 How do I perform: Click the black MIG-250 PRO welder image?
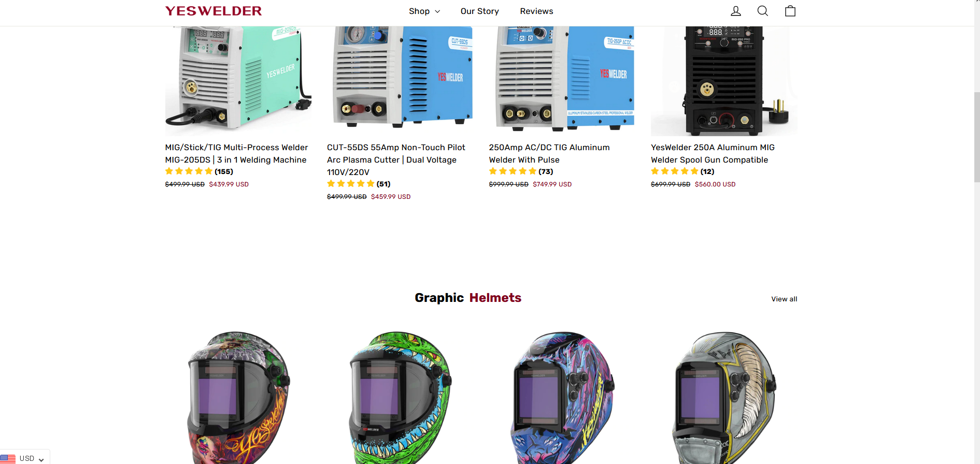tap(724, 81)
